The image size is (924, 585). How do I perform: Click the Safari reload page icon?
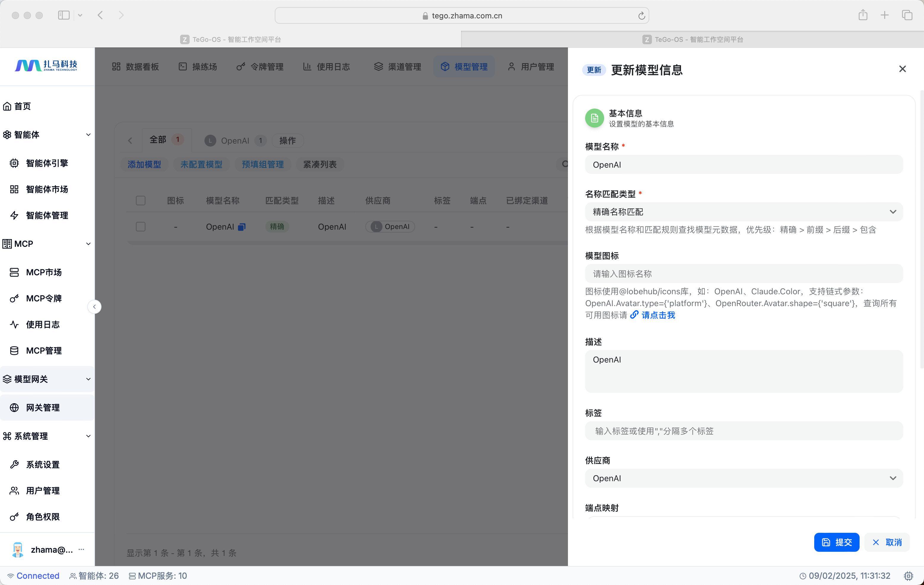pyautogui.click(x=641, y=16)
